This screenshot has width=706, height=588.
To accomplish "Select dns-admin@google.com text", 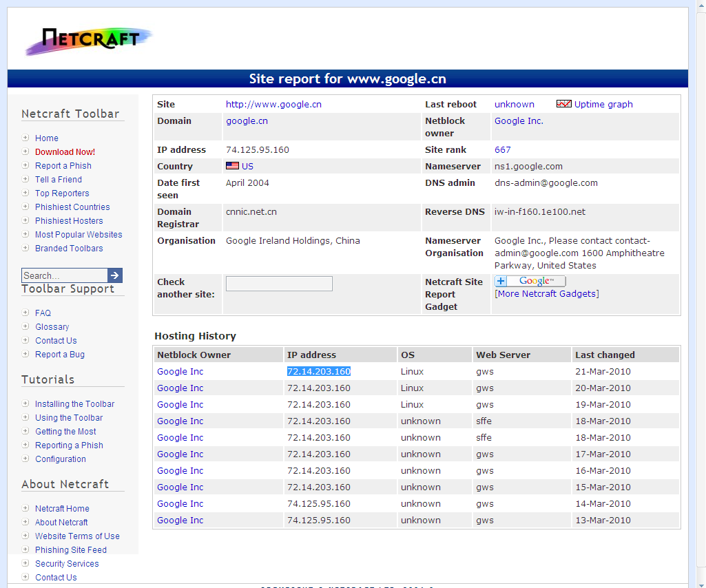I will 546,183.
